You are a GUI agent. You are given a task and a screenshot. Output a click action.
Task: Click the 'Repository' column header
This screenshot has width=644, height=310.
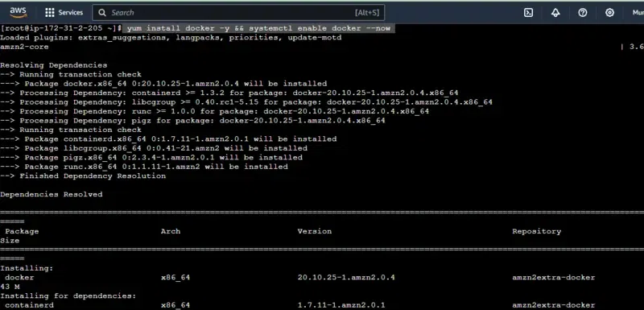[x=536, y=232]
